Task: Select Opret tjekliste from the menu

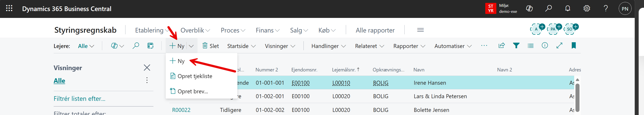Action: tap(194, 76)
